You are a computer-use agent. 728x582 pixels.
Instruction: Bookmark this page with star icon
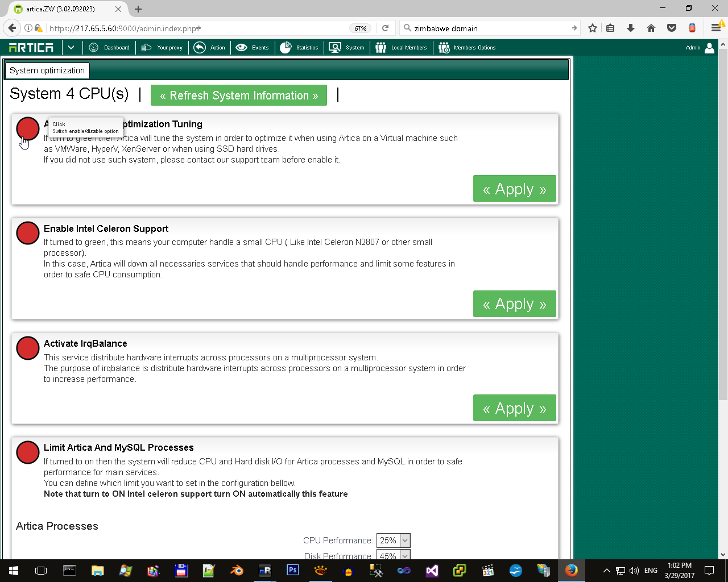point(593,28)
